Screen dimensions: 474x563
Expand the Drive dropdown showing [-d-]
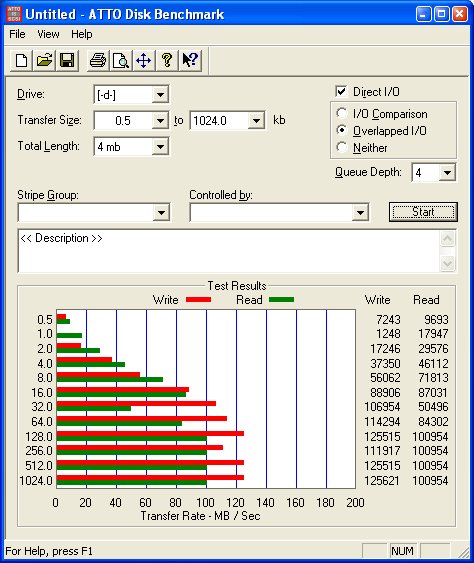coord(160,95)
